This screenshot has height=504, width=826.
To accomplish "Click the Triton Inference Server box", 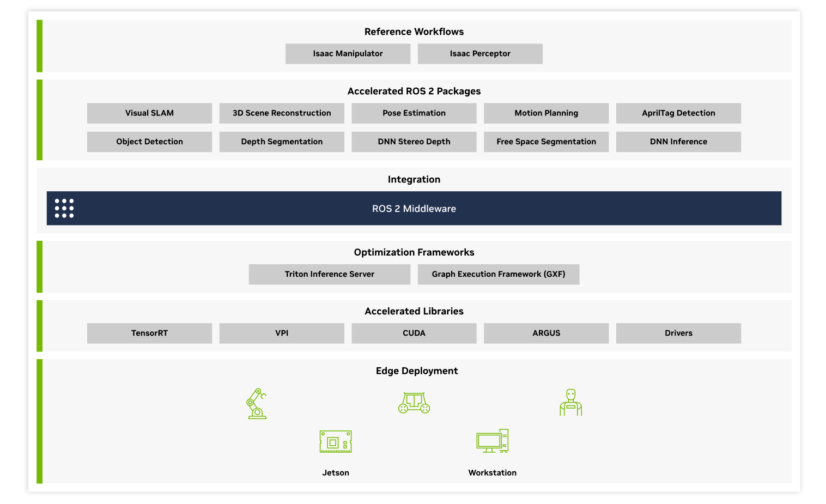I will coord(330,274).
